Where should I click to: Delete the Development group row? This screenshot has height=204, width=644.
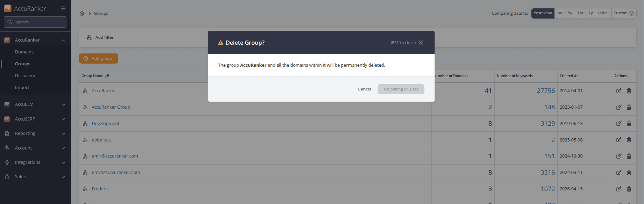pyautogui.click(x=629, y=123)
